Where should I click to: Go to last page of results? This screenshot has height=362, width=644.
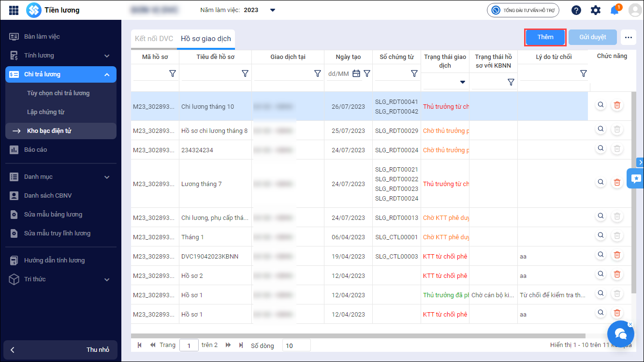[x=241, y=345]
